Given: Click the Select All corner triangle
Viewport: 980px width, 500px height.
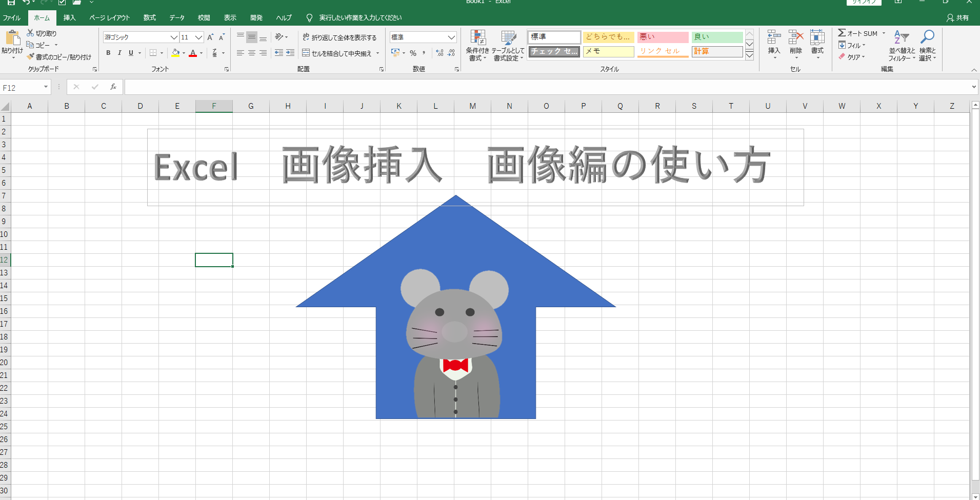Looking at the screenshot, I should (x=5, y=106).
